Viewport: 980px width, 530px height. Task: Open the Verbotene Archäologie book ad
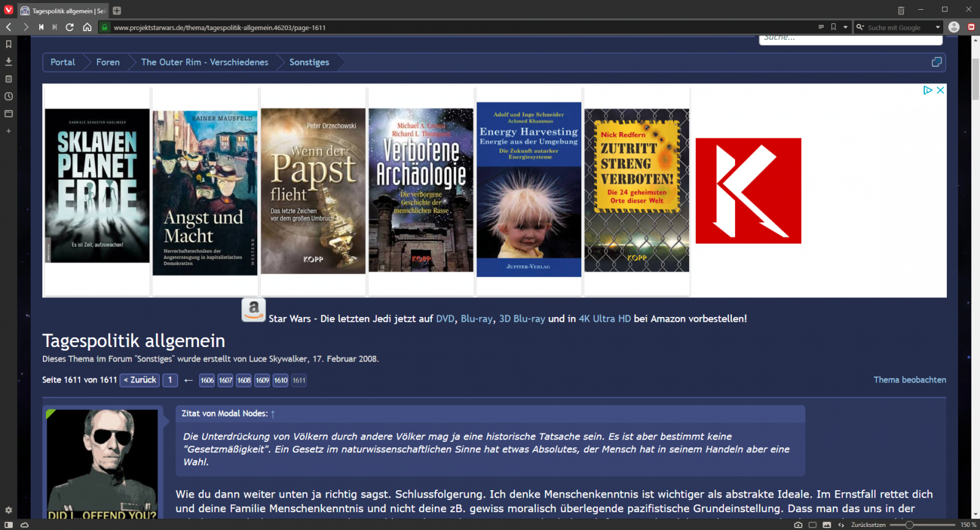coord(421,191)
